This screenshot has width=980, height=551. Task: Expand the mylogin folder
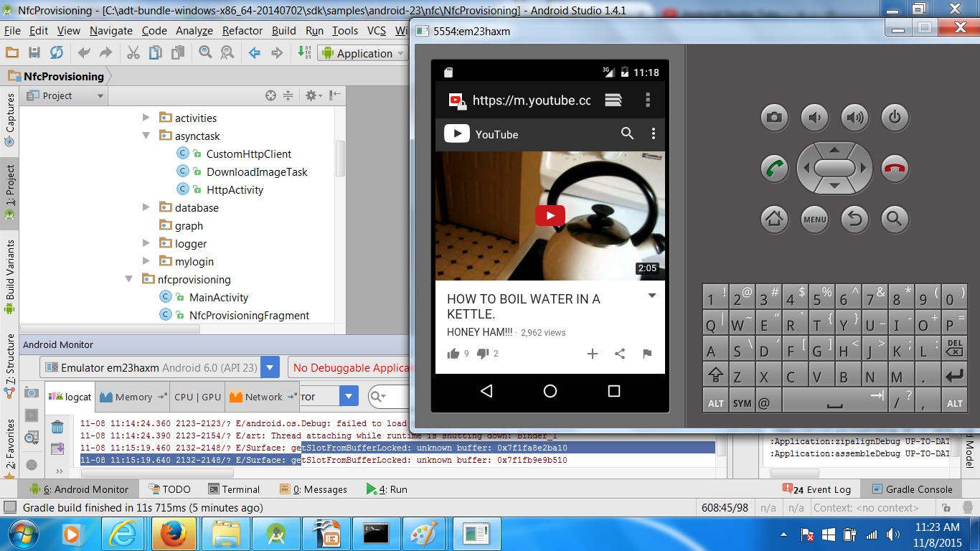tap(146, 261)
